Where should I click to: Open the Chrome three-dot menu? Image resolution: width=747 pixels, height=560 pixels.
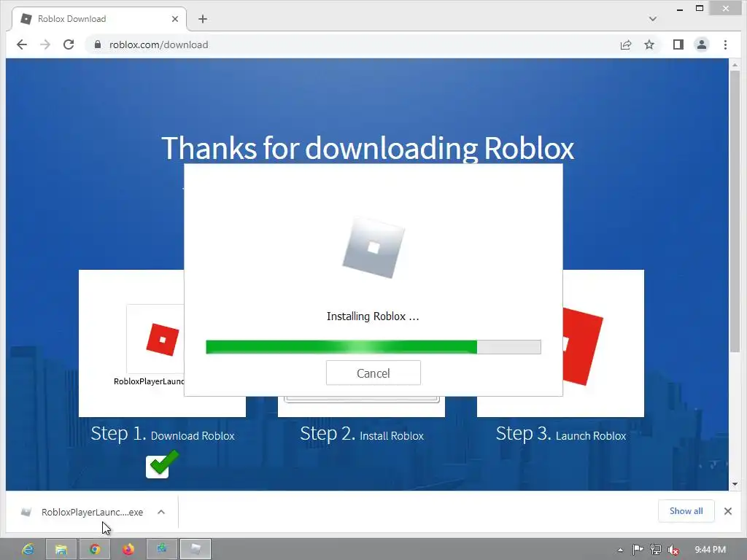click(x=725, y=44)
